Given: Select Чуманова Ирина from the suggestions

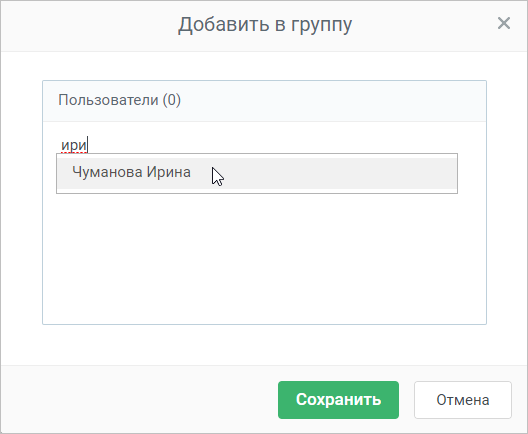Looking at the screenshot, I should click(257, 173).
